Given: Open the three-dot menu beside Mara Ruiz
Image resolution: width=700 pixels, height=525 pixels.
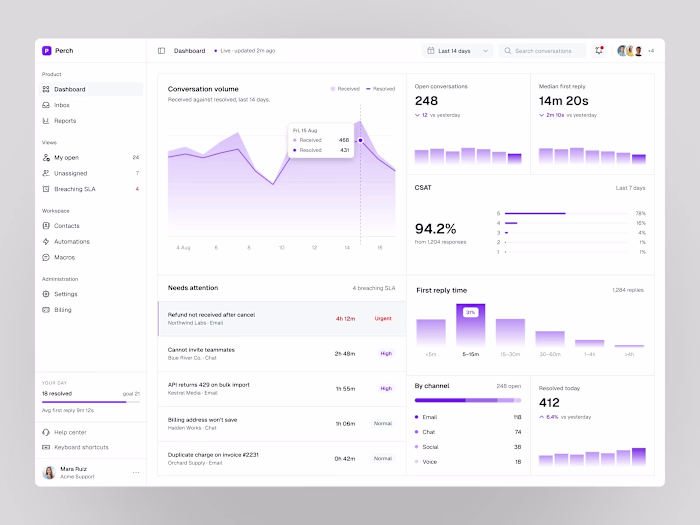Looking at the screenshot, I should click(x=136, y=472).
